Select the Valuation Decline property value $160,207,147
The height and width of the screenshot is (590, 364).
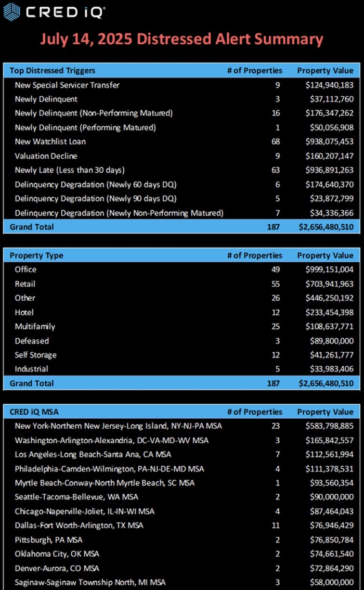[x=325, y=156]
